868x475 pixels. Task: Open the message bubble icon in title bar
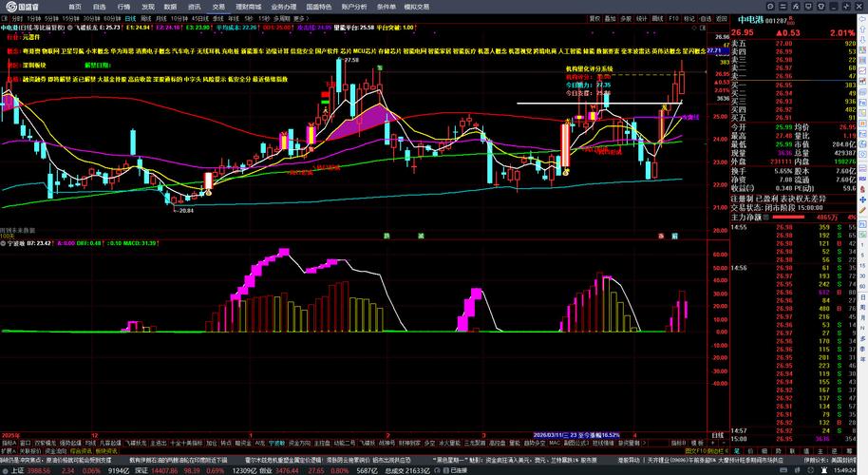[x=770, y=7]
